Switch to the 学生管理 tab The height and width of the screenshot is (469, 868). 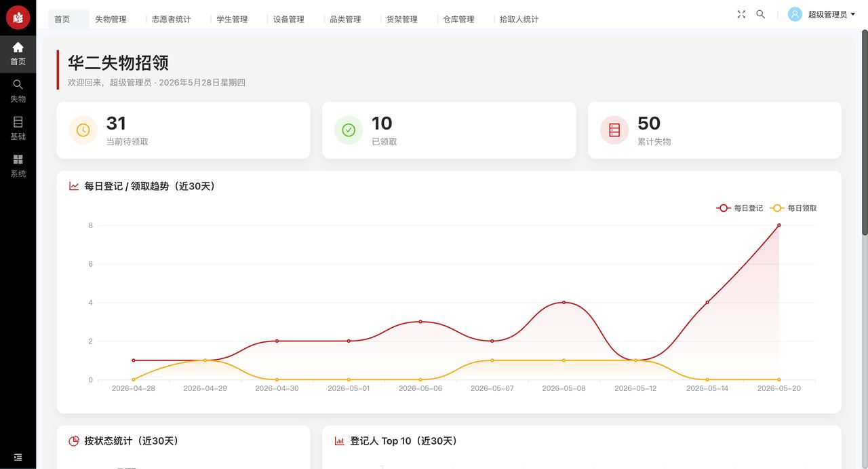(232, 20)
